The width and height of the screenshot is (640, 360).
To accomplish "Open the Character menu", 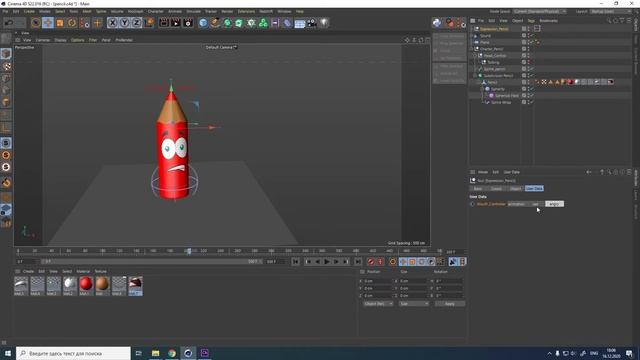I will coord(156,11).
